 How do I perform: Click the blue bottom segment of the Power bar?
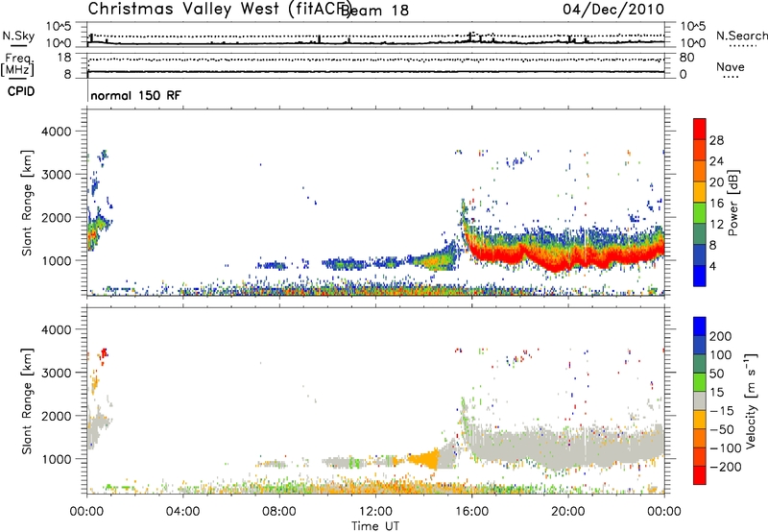pos(700,276)
